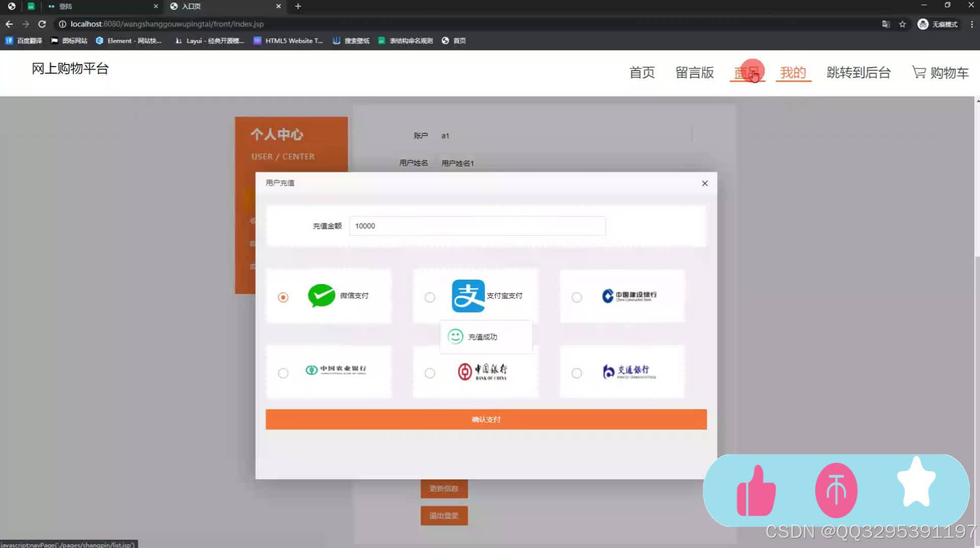The height and width of the screenshot is (548, 980).
Task: Click the browser address bar URL
Action: [x=167, y=24]
